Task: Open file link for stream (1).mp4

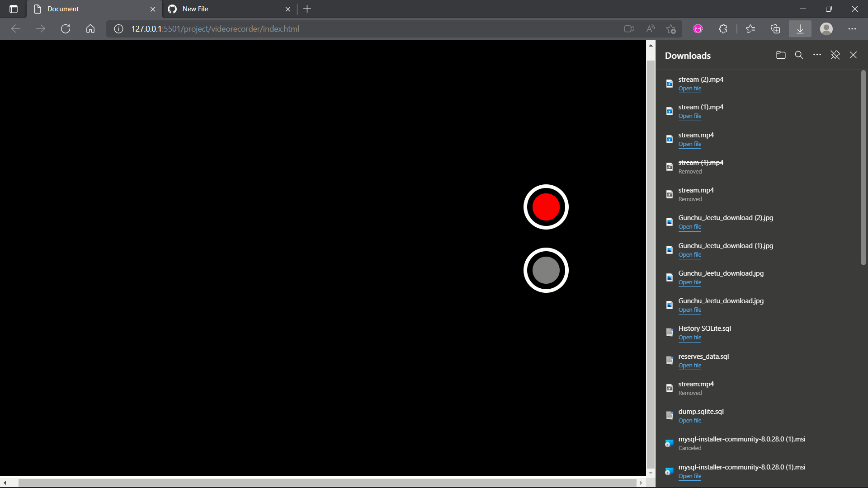Action: pos(689,116)
